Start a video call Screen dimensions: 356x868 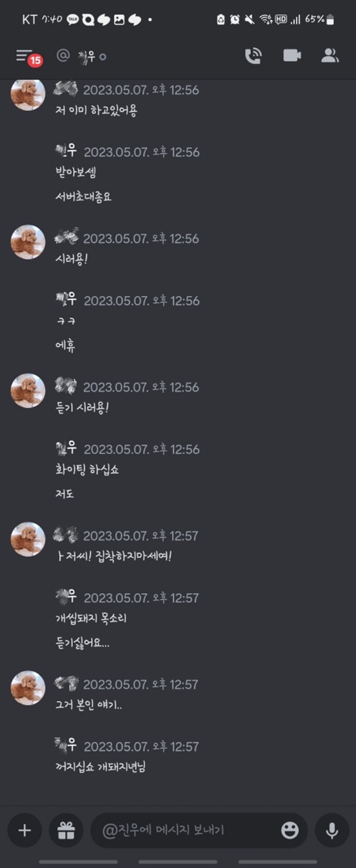coord(292,55)
